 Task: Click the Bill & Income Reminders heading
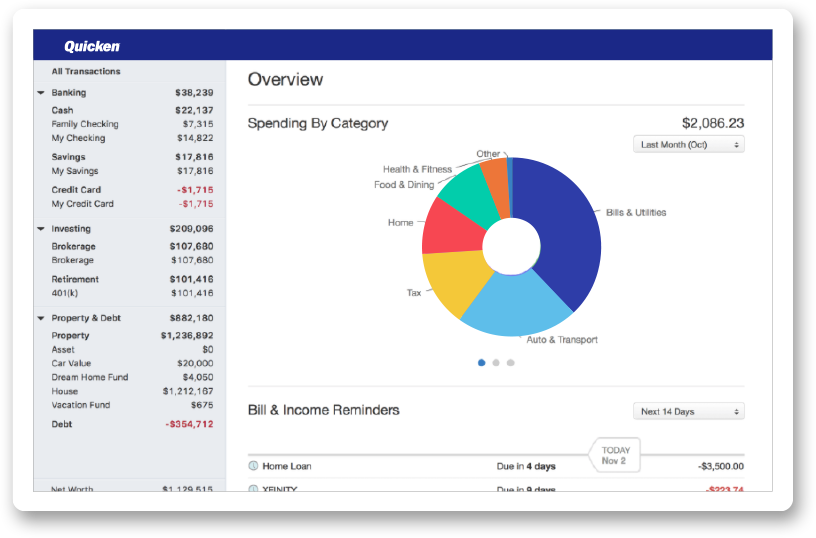[324, 410]
